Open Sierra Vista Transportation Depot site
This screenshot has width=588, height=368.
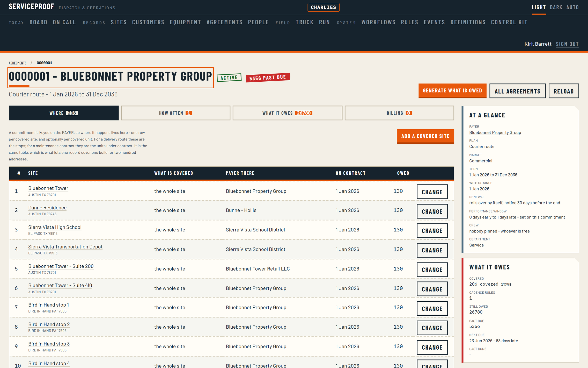click(65, 247)
